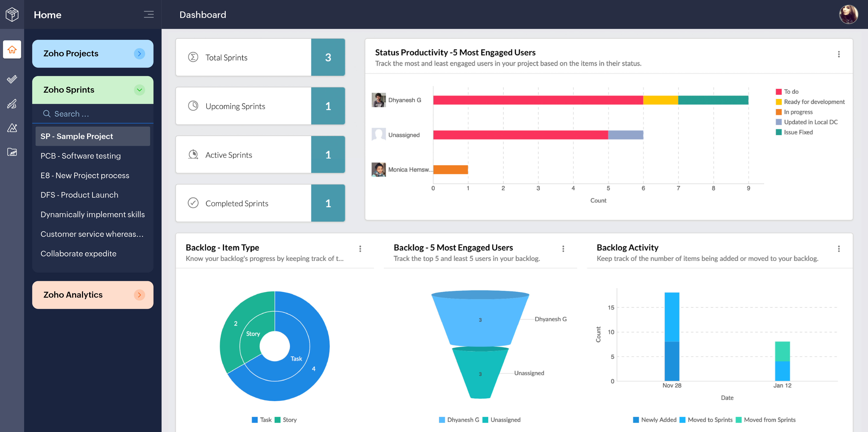Click the Completed Sprints card
This screenshot has height=432, width=868.
[260, 203]
